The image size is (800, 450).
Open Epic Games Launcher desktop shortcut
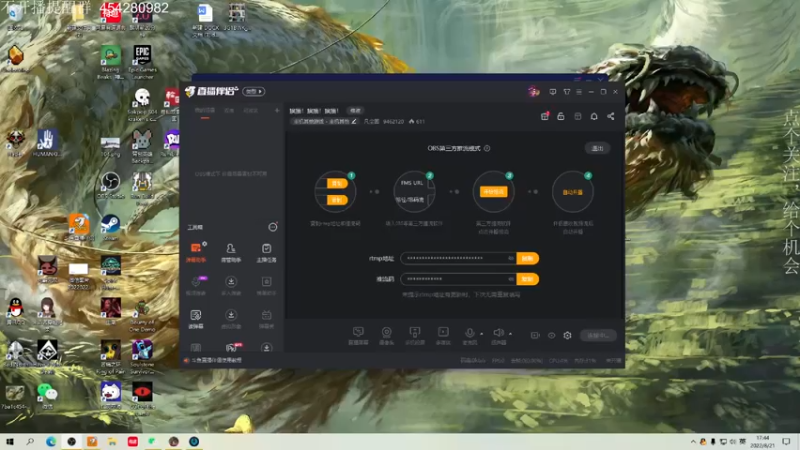(142, 62)
